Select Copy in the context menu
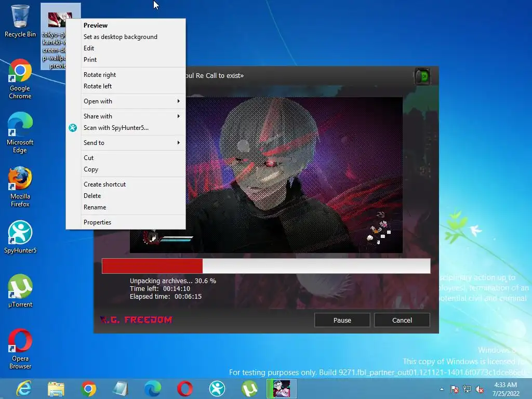 tap(126, 169)
